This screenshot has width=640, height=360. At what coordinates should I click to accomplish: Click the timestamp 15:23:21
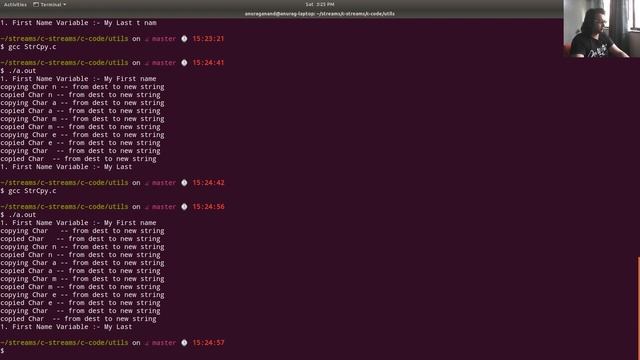point(208,39)
